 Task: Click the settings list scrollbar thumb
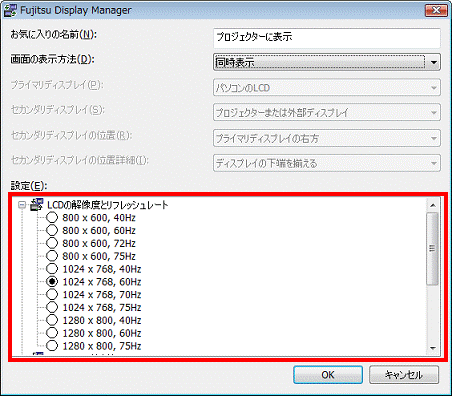433,248
